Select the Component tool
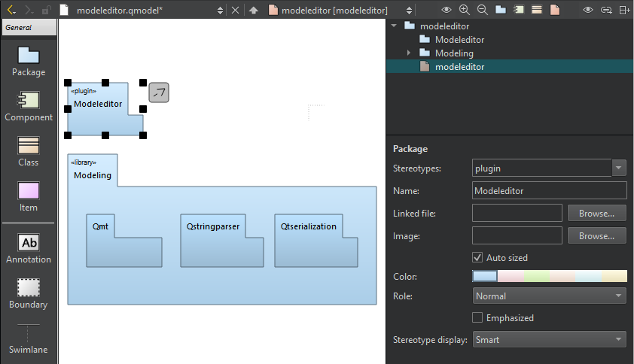This screenshot has height=364, width=634. pos(29,106)
